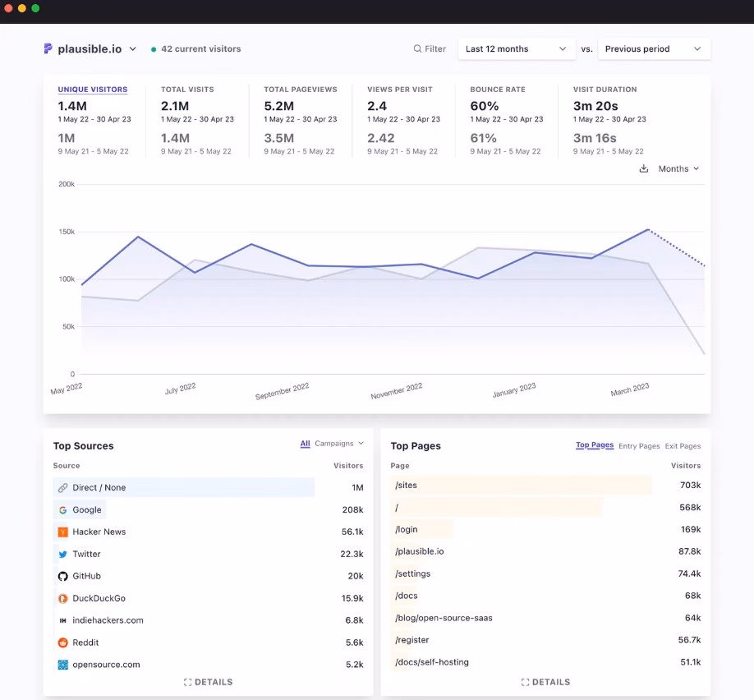
Task: Open the Exit Pages tab
Action: (683, 445)
